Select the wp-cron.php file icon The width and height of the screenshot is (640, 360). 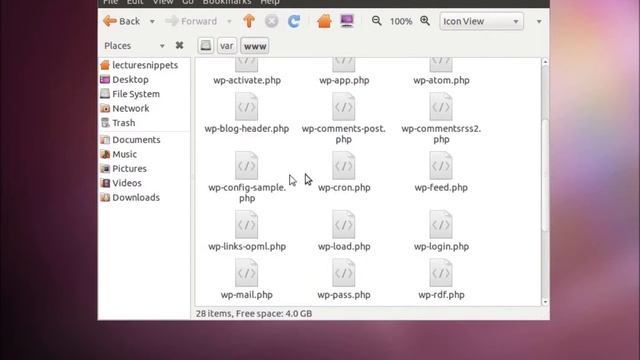pos(344,166)
